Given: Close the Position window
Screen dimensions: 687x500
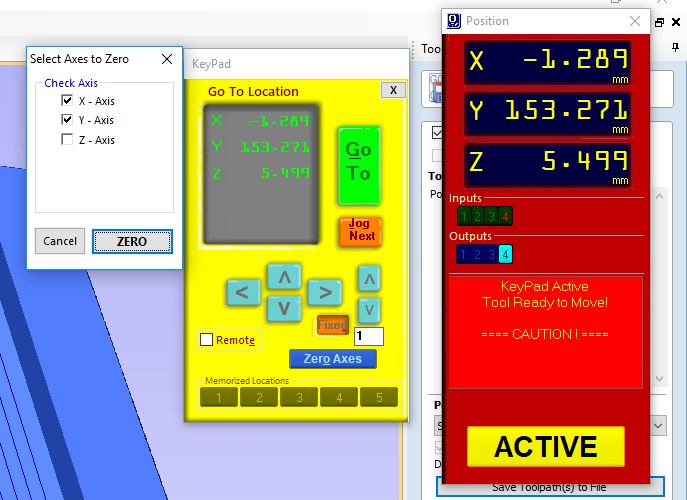Looking at the screenshot, I should (635, 21).
